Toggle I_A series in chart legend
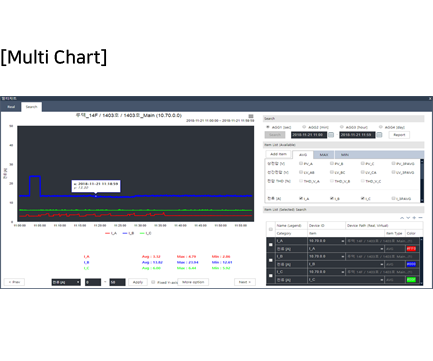 (111, 233)
